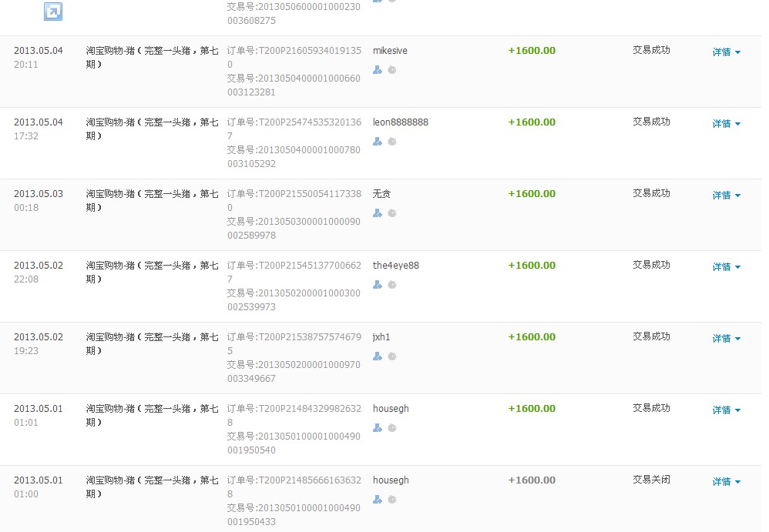Screen dimensions: 769x532
Task: Click the clock icon under mikesive
Action: [392, 70]
